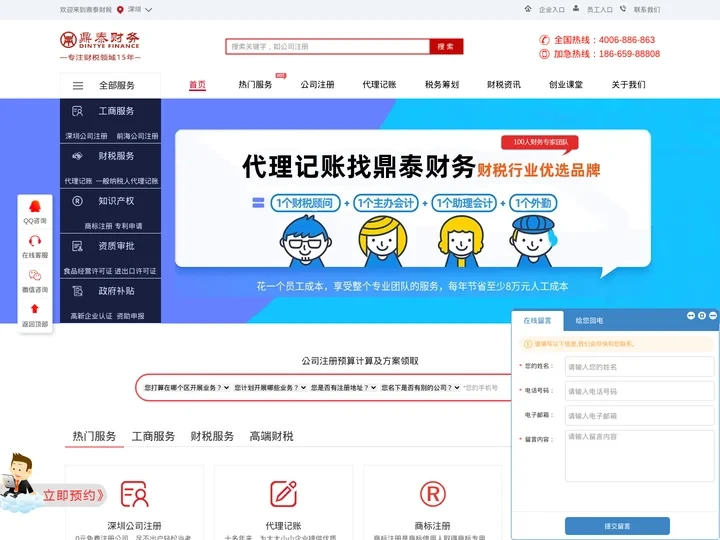Screen dimensions: 720x540
Task: Click the 鼎泰财务 logo
Action: [x=100, y=46]
